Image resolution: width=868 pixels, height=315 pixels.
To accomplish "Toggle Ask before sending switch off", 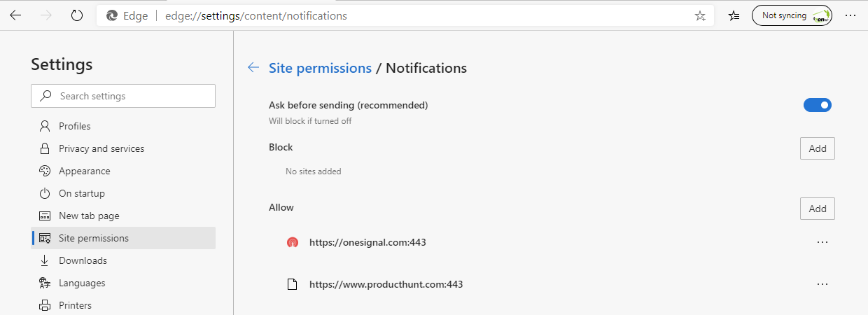I will [818, 105].
